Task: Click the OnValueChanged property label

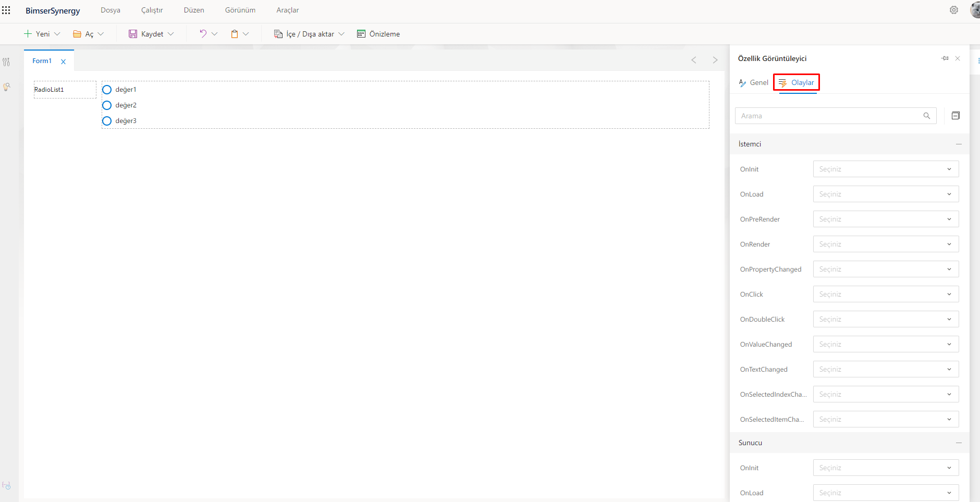Action: pos(766,345)
